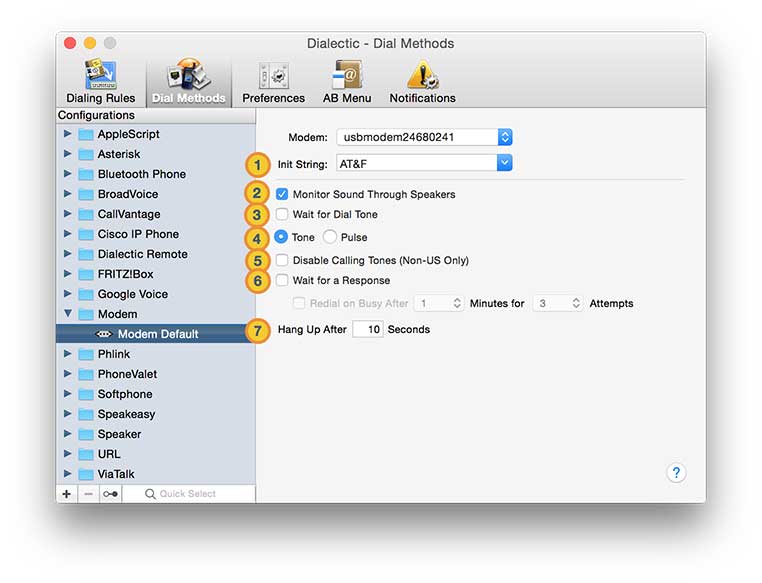Select the Phlink folder icon

click(86, 354)
